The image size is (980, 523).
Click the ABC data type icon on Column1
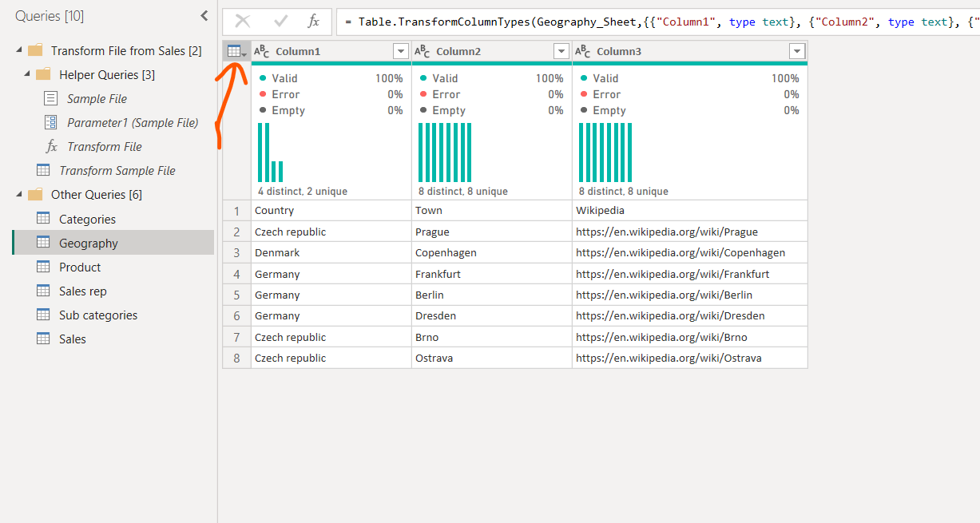click(x=261, y=50)
